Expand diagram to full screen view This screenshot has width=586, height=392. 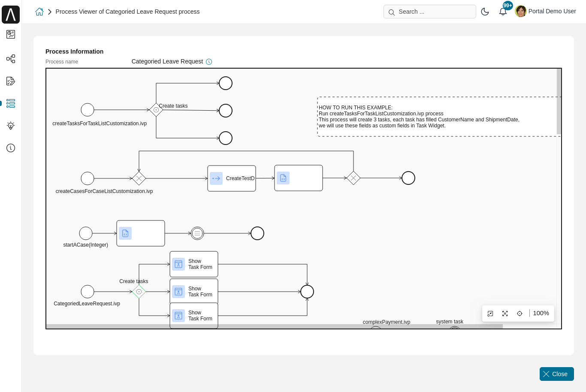point(505,314)
